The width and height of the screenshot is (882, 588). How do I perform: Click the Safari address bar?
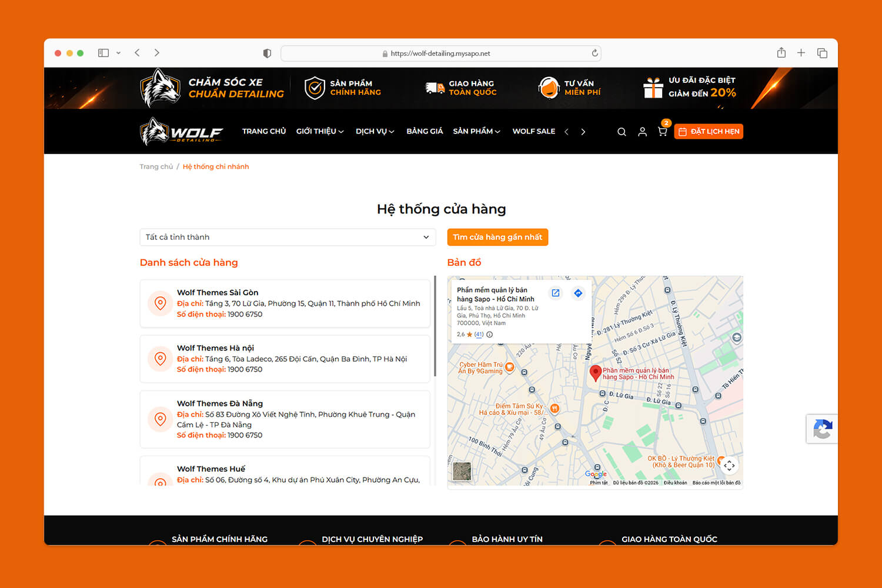[440, 53]
